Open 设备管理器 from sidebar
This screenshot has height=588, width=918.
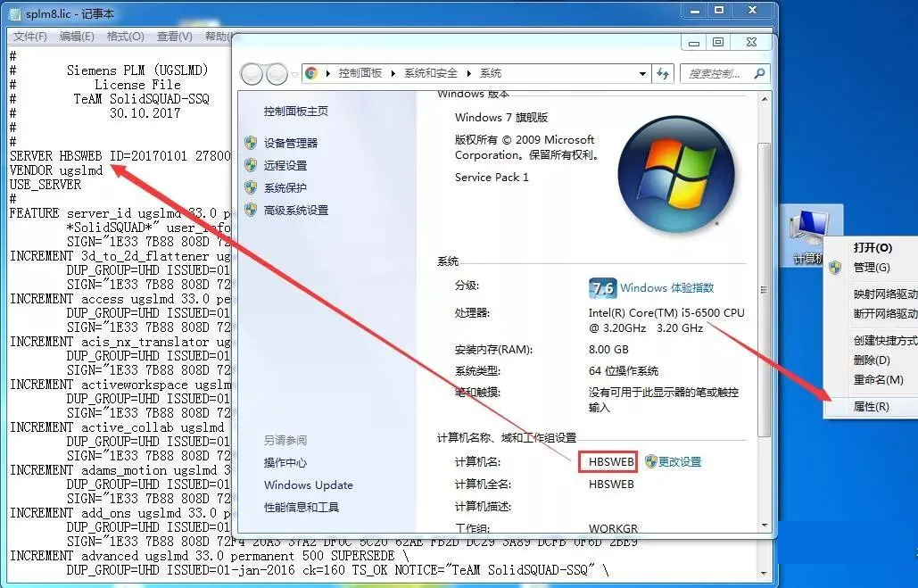[x=291, y=143]
